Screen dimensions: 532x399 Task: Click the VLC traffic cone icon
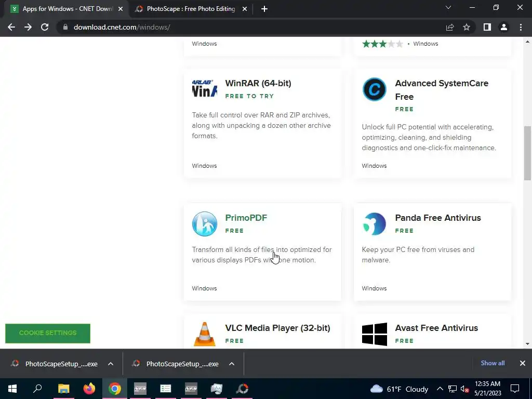[204, 334]
